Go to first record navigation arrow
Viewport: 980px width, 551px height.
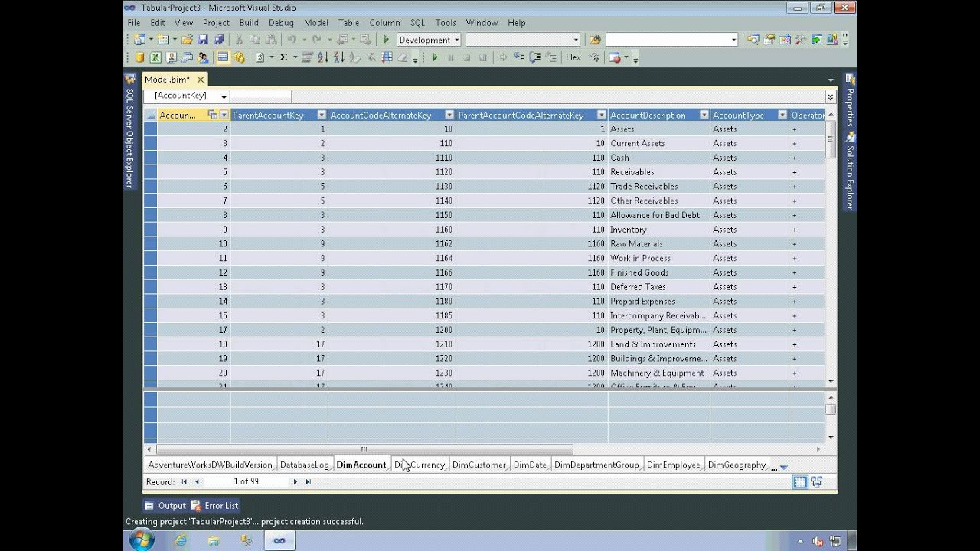click(185, 482)
